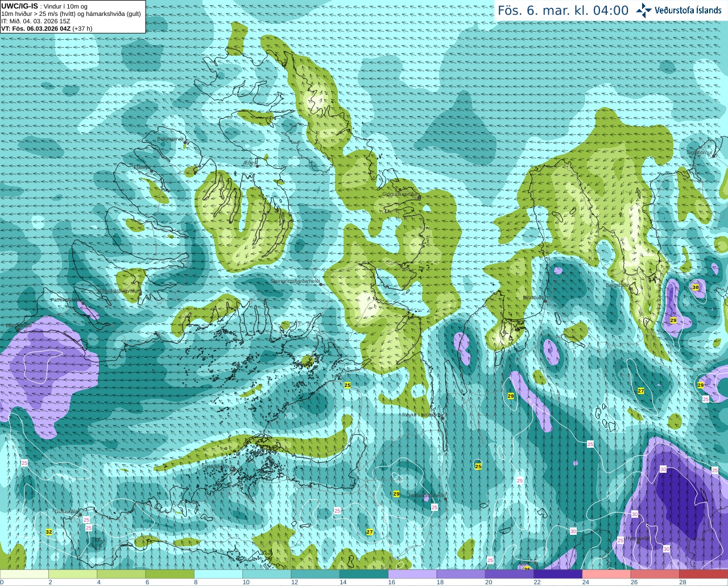Click the 24–26 m/s salmon legend swatch
728x586 pixels.
tap(607, 574)
